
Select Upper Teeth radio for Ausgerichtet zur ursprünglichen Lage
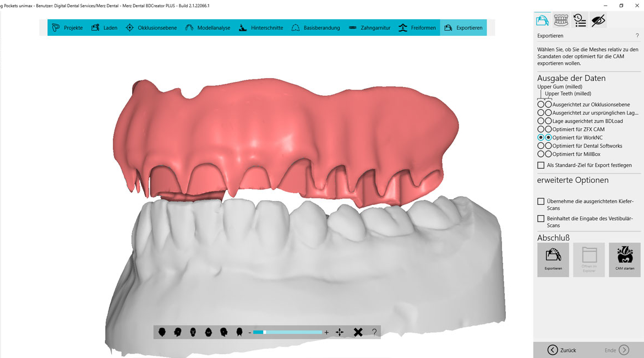548,112
